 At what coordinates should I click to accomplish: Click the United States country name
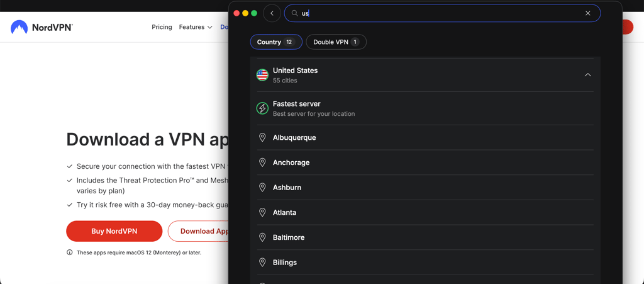tap(295, 71)
